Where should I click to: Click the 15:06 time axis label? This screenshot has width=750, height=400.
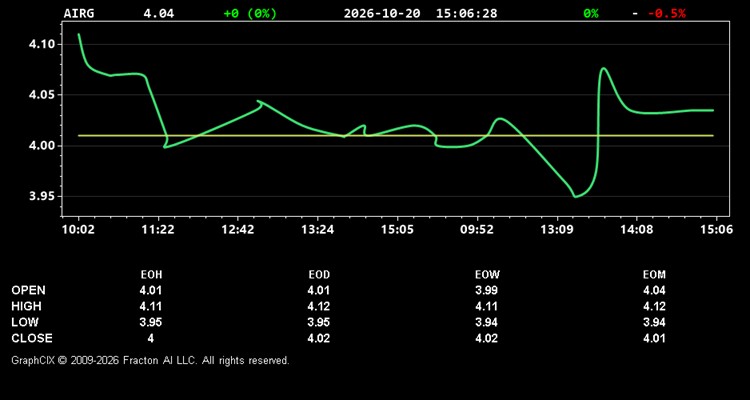point(716,230)
